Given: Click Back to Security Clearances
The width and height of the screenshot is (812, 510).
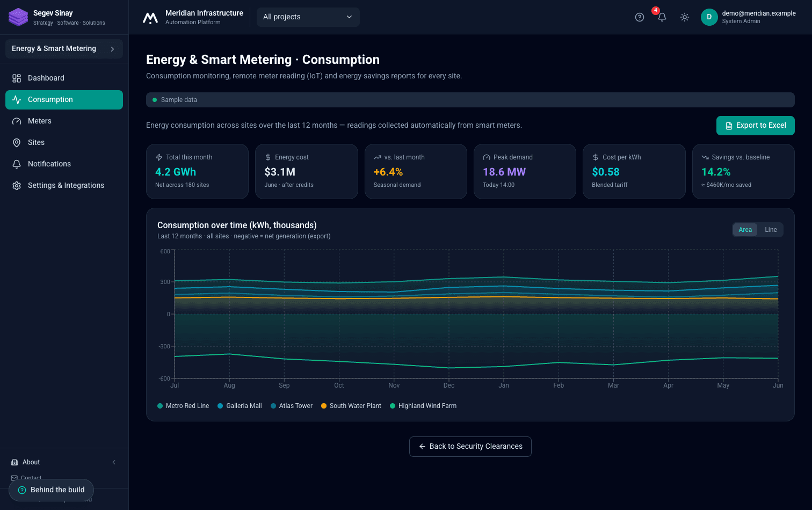Looking at the screenshot, I should [470, 447].
